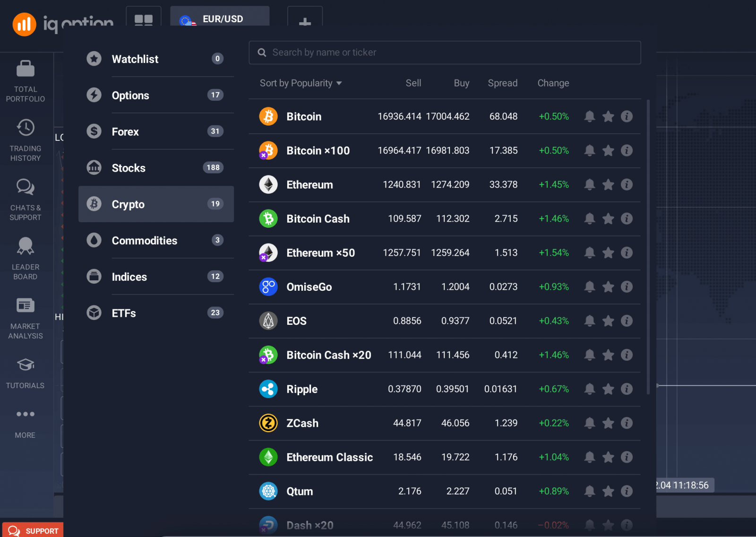756x537 pixels.
Task: Set price alert bell for ZCash
Action: [590, 423]
